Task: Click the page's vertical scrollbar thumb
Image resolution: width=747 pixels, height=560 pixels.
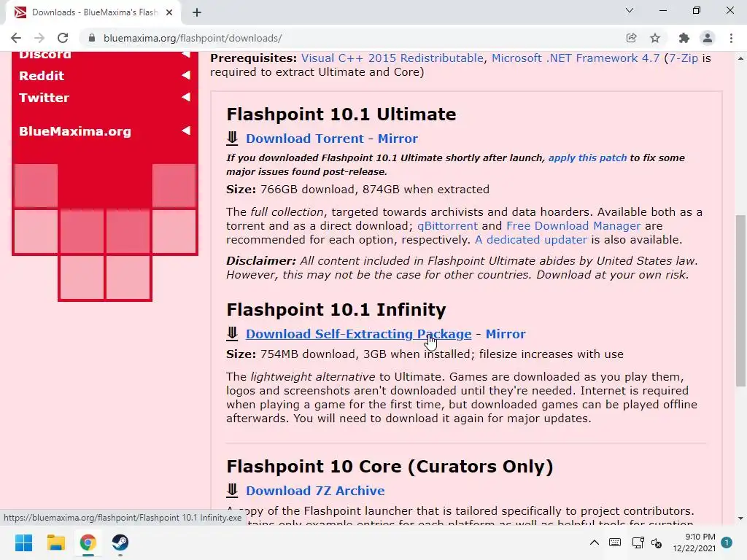Action: coord(740,300)
